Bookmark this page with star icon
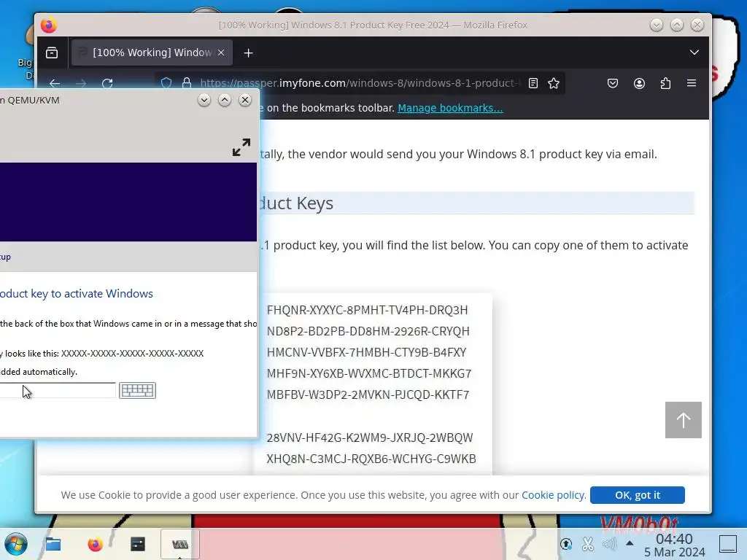The height and width of the screenshot is (560, 747). (554, 83)
